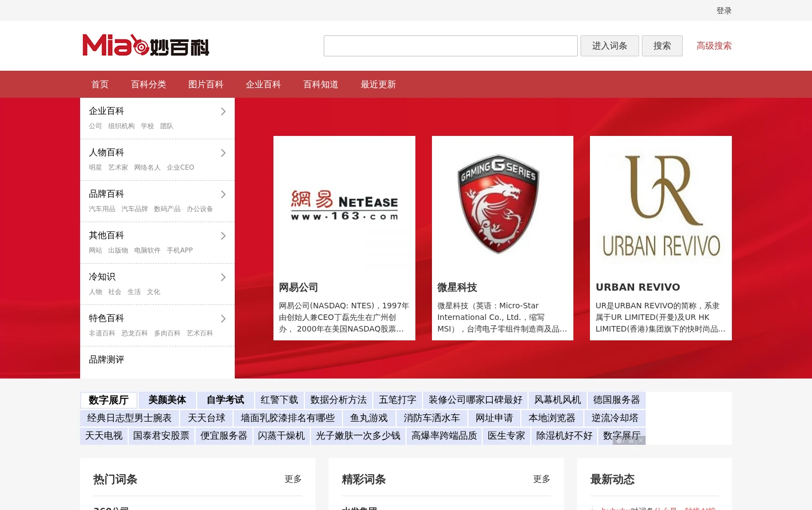812x510 pixels.
Task: Go to 图片百科 in the navbar
Action: pos(206,85)
